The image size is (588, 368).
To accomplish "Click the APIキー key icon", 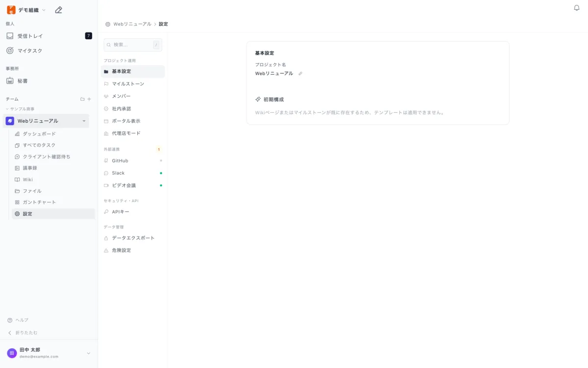I will pos(106,212).
